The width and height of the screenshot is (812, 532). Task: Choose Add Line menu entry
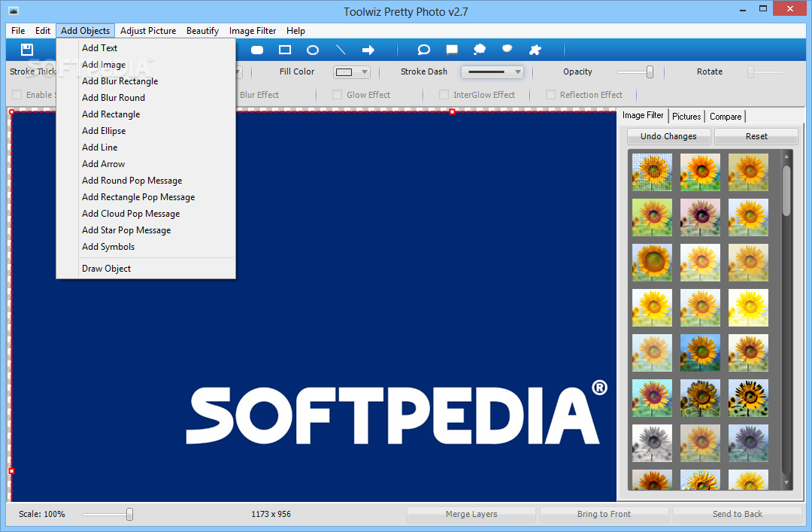[146, 147]
